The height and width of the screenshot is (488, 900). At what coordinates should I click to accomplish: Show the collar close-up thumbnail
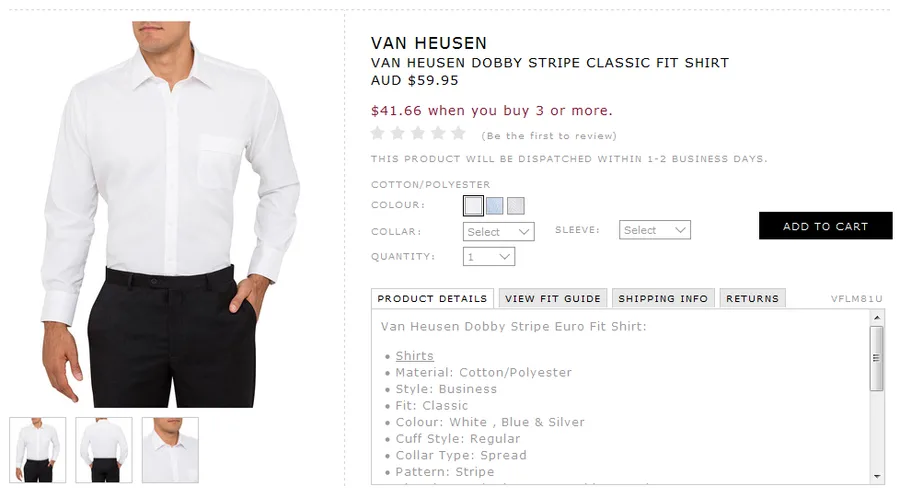[x=170, y=450]
